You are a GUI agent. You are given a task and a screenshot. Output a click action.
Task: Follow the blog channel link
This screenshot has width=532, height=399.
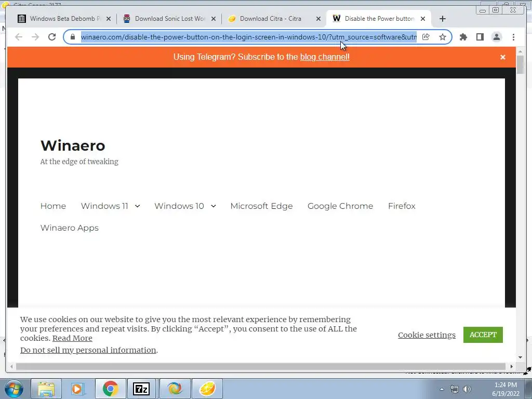click(325, 57)
